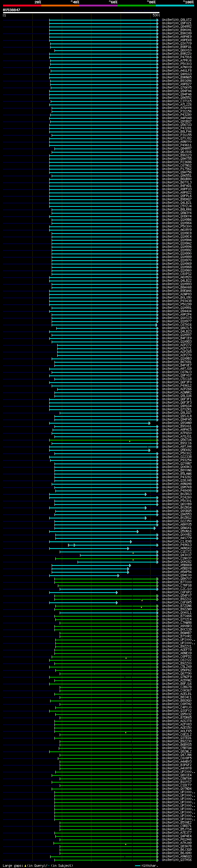Select the UniRef100_P43282 label
The width and height of the screenshot is (197, 868).
[x=177, y=477]
